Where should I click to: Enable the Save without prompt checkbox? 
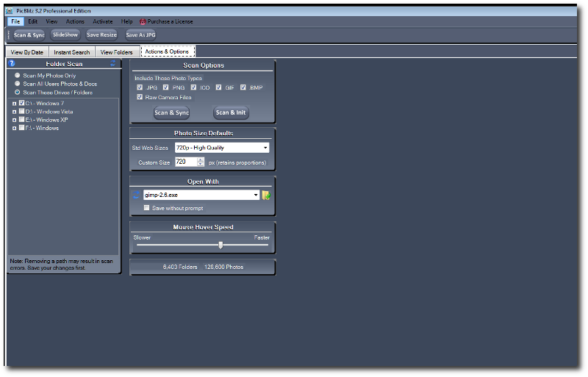pyautogui.click(x=146, y=208)
